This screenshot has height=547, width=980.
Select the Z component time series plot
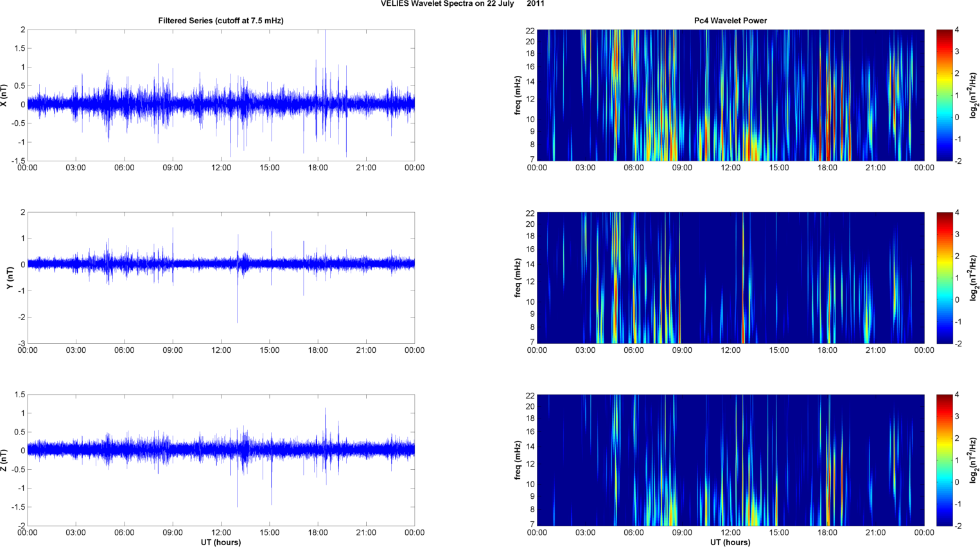click(220, 460)
